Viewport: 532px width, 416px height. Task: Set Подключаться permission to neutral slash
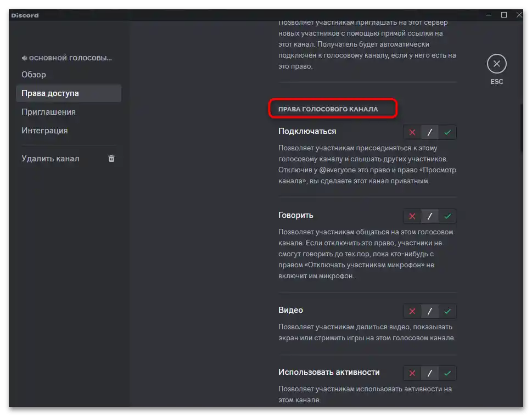[x=429, y=132]
